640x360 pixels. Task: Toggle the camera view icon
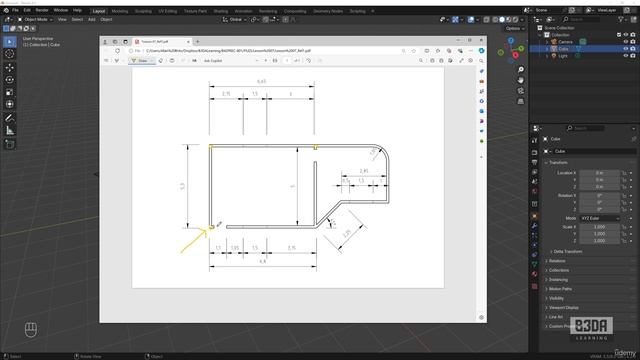[520, 91]
